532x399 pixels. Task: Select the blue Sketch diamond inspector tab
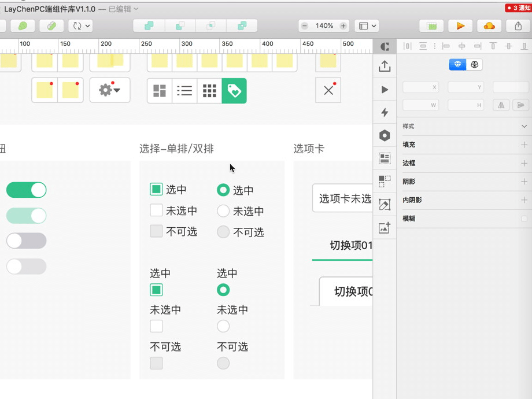pos(457,64)
